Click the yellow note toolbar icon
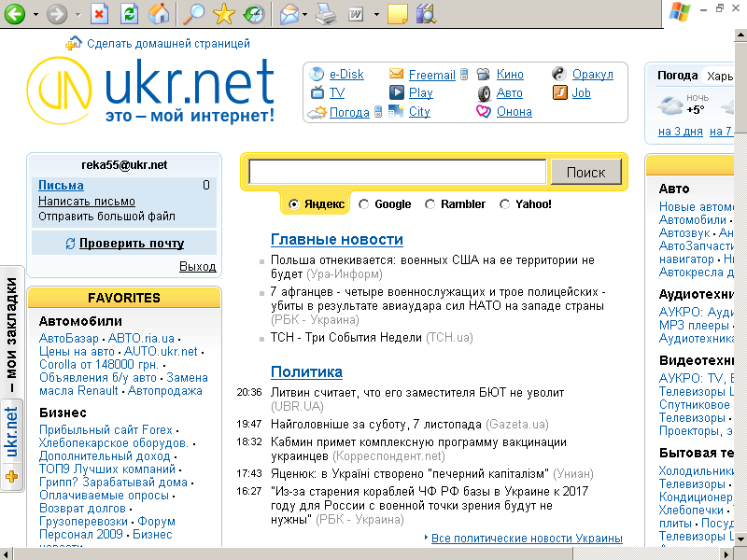747x560 pixels. coord(398,13)
